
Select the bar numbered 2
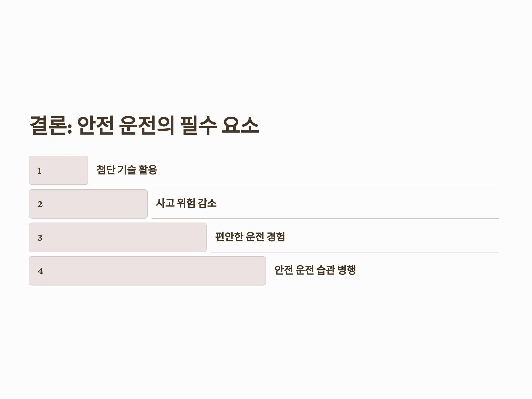pos(88,204)
